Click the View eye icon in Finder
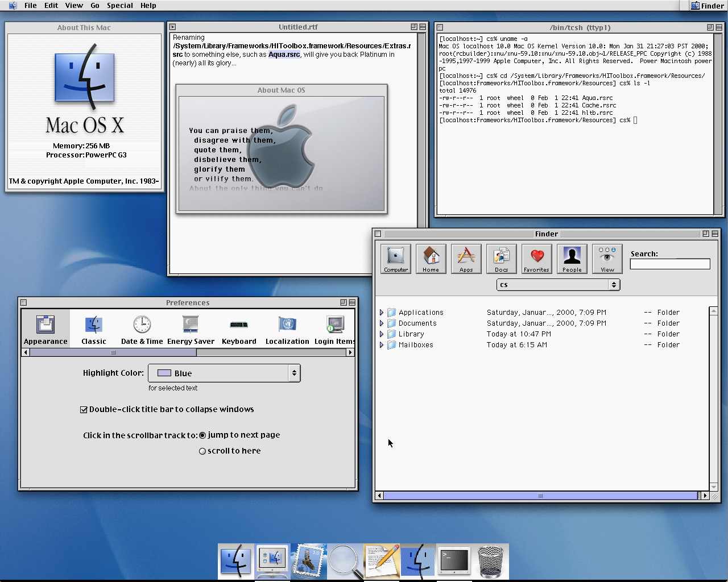 (607, 259)
